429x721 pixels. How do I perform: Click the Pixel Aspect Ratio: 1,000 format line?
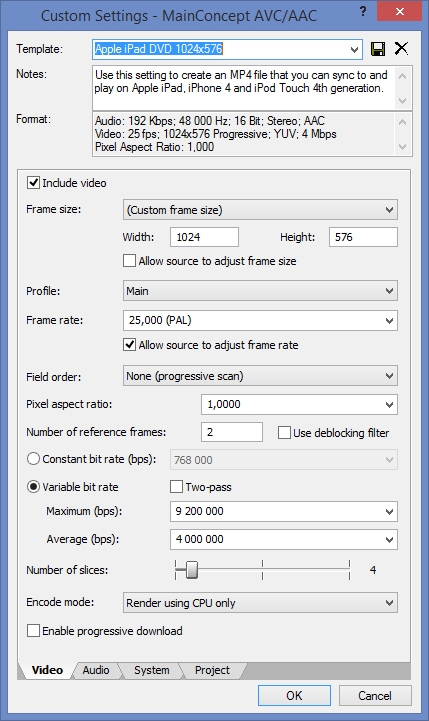pyautogui.click(x=154, y=147)
